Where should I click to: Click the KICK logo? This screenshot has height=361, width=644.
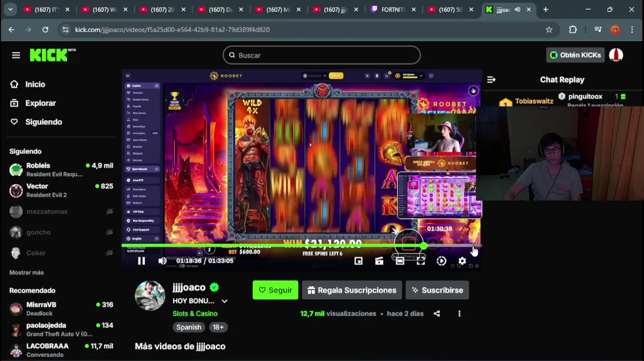click(52, 55)
